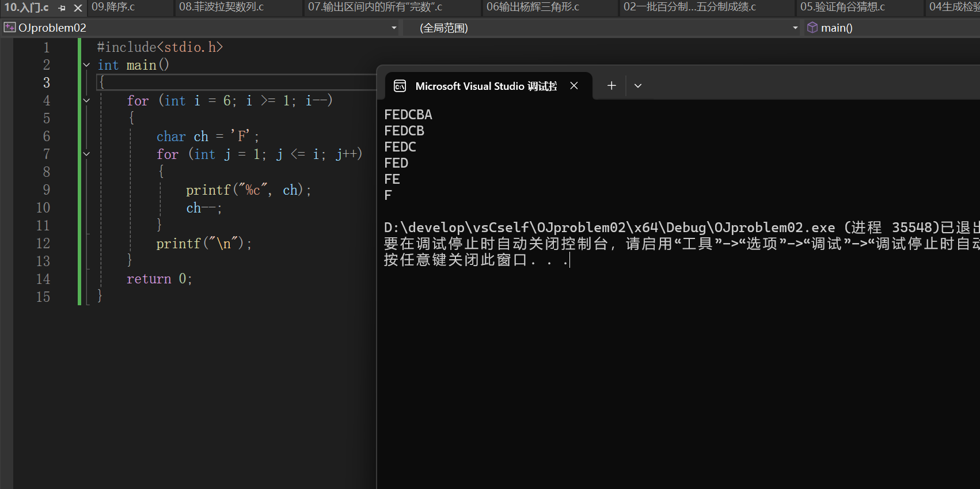Switch to the 04生成检验 tab
The image size is (980, 489).
click(x=954, y=7)
